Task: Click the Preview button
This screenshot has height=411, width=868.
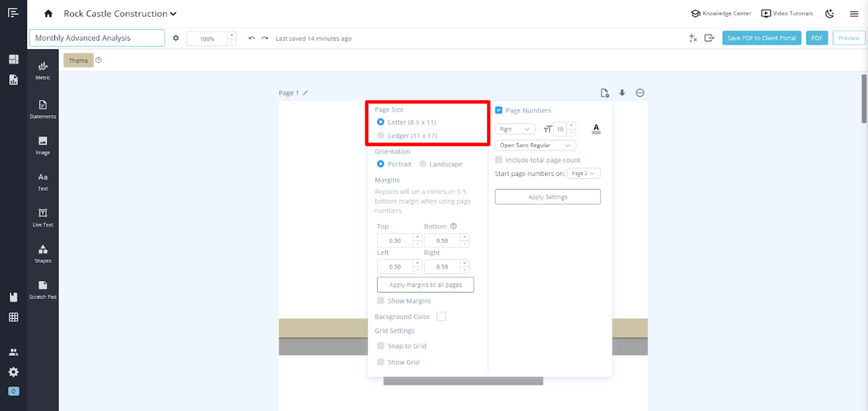Action: pos(849,38)
